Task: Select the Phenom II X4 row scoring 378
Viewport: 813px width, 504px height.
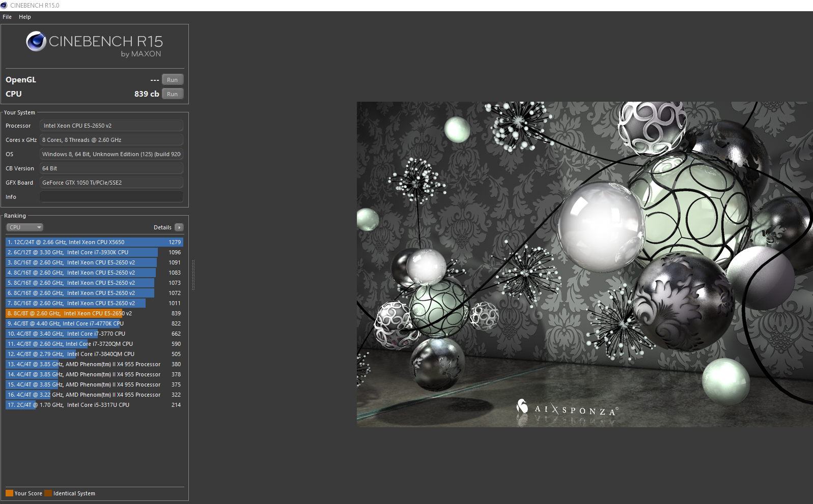Action: tap(94, 374)
